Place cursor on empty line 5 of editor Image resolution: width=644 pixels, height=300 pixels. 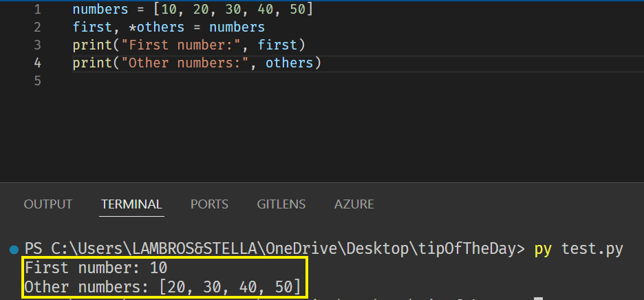pyautogui.click(x=206, y=81)
